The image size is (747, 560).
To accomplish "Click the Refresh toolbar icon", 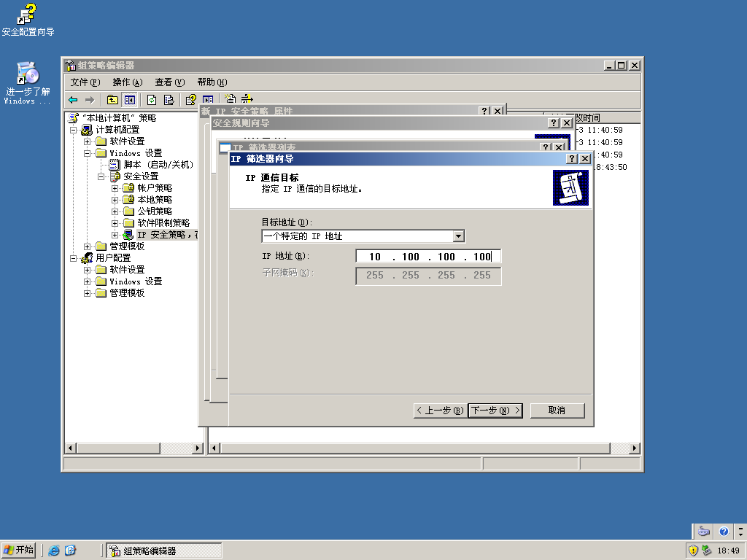I will 152,99.
